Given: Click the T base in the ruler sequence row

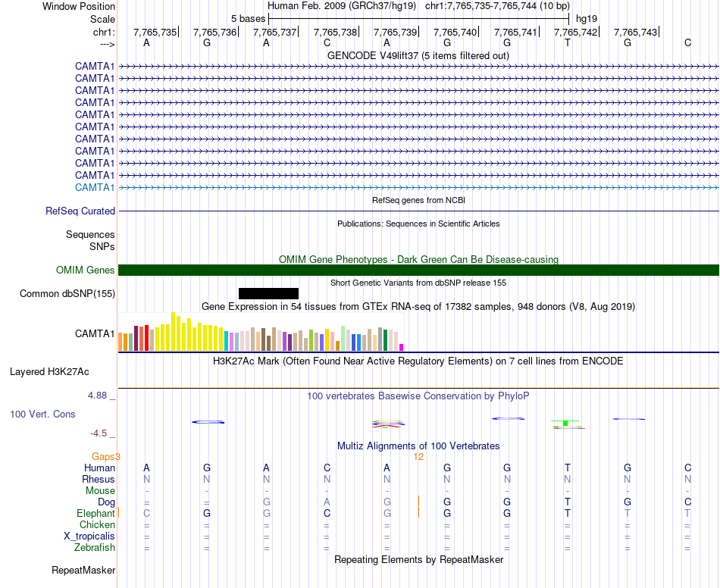Looking at the screenshot, I should click(x=568, y=42).
